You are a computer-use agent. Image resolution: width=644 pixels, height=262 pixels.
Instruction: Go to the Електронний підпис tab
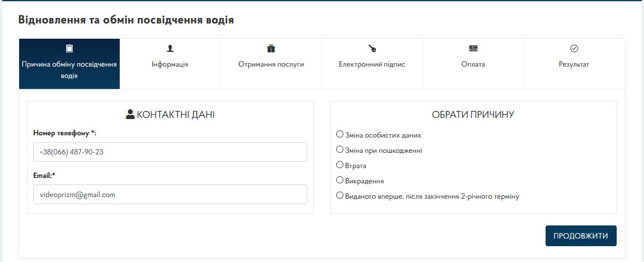point(372,64)
